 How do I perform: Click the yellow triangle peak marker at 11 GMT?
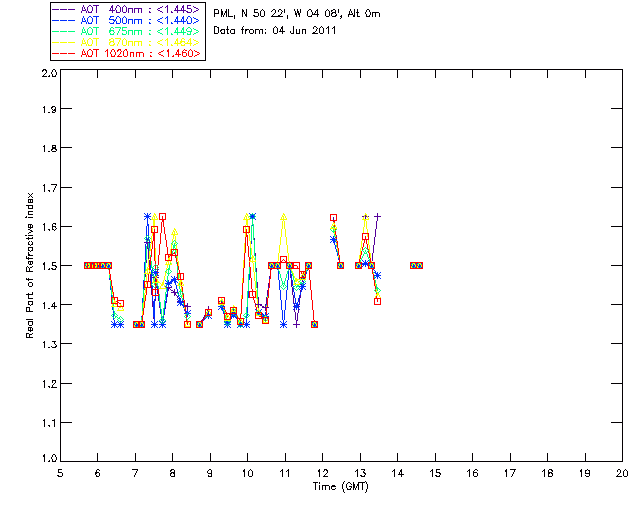pos(284,216)
